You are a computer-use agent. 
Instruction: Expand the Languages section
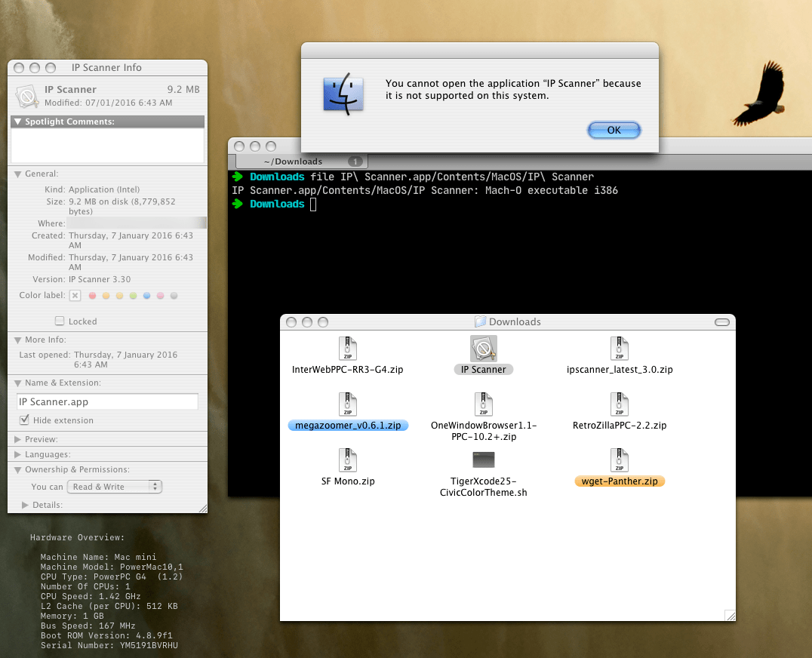pyautogui.click(x=17, y=454)
